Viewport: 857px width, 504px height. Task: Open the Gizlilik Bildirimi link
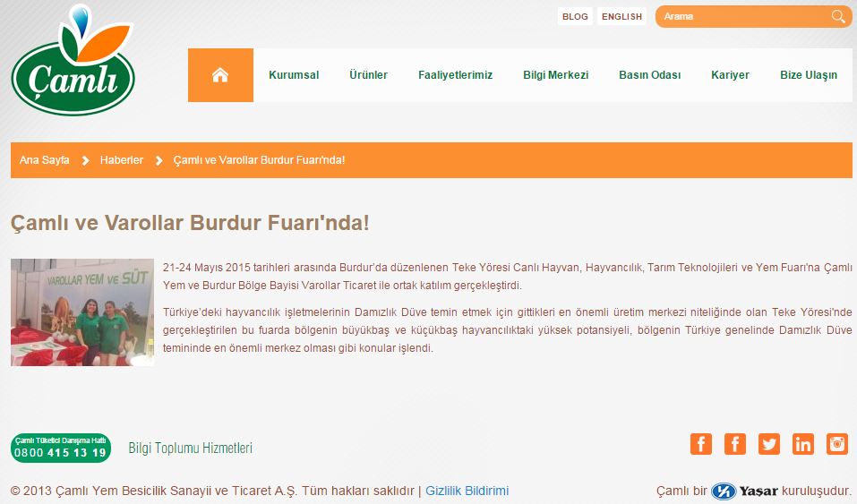click(x=467, y=491)
